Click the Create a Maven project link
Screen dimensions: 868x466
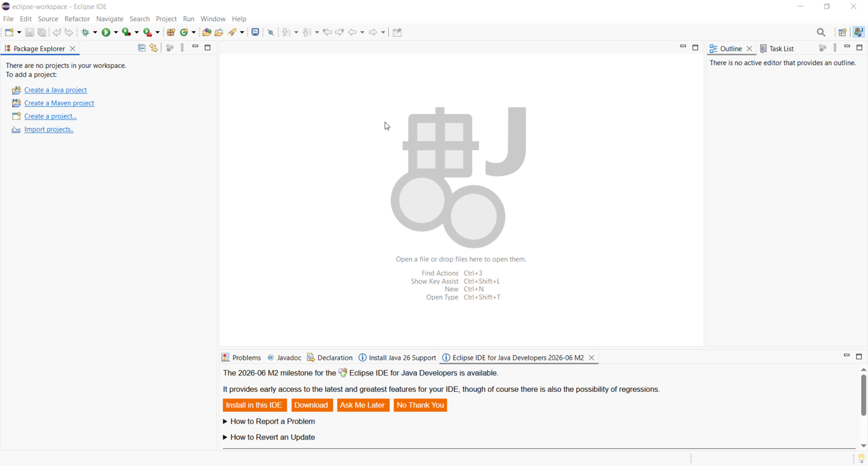[59, 104]
